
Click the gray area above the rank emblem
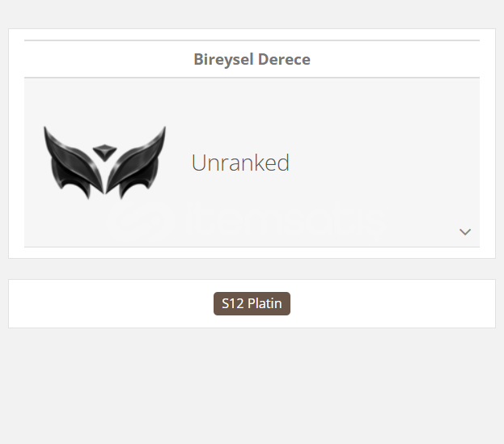point(105,97)
